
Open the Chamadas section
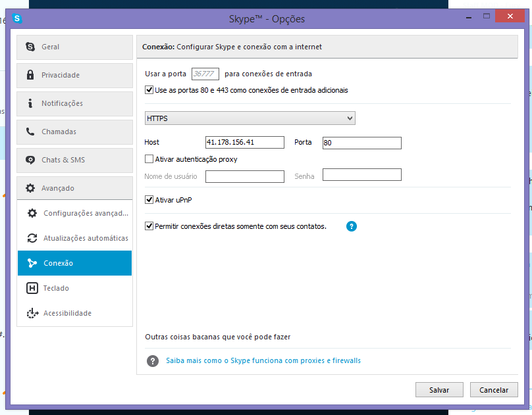[74, 132]
